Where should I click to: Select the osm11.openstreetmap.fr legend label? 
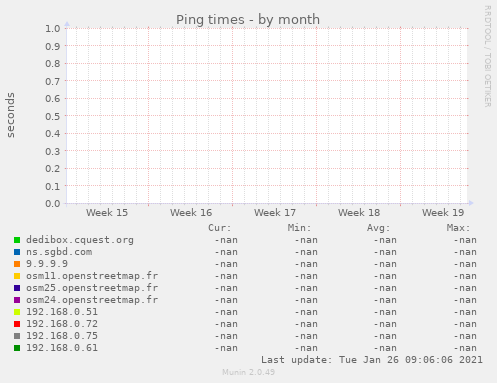[x=92, y=276]
